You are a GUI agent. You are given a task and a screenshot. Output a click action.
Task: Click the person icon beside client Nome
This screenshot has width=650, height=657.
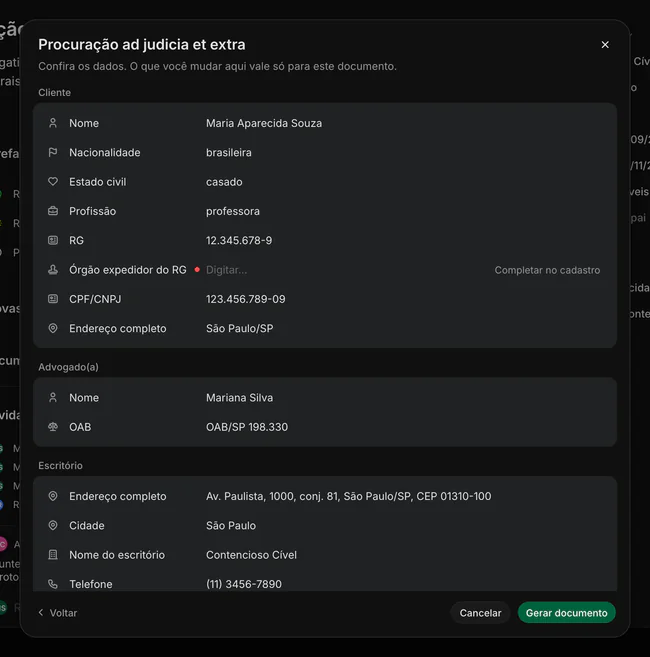(53, 123)
